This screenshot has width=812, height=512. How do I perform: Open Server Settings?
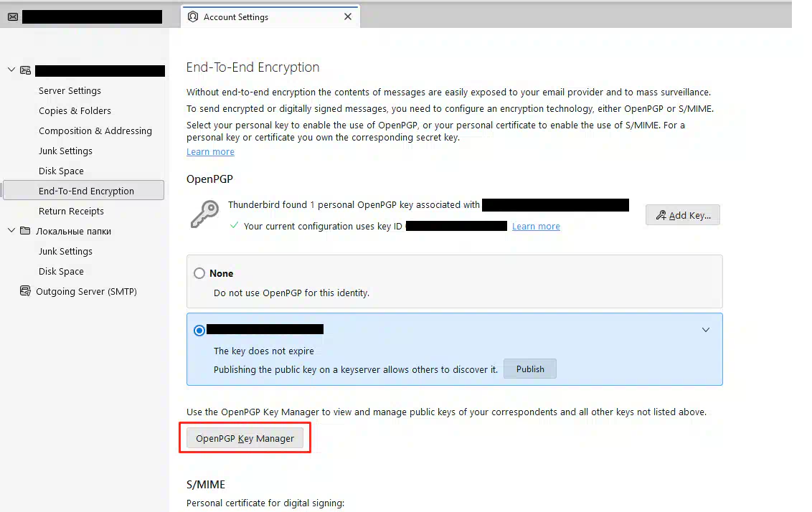pyautogui.click(x=70, y=90)
